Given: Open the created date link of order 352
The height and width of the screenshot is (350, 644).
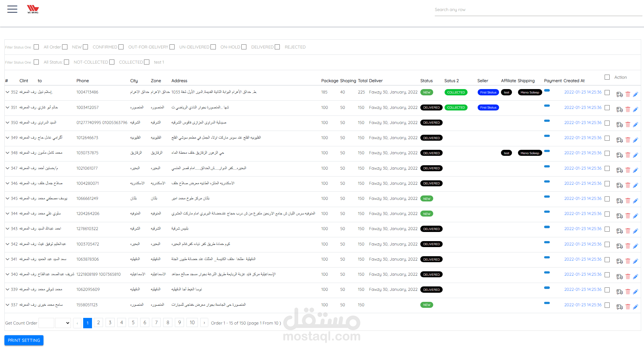Looking at the screenshot, I should point(583,92).
